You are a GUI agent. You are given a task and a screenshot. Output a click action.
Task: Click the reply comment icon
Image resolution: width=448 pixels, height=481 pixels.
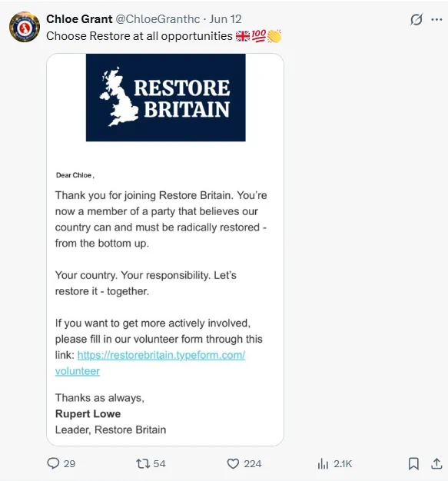click(x=53, y=463)
